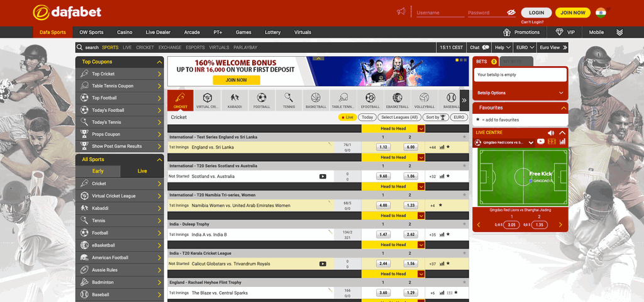
Task: Show Live Centre statistics bars view
Action: click(x=562, y=142)
